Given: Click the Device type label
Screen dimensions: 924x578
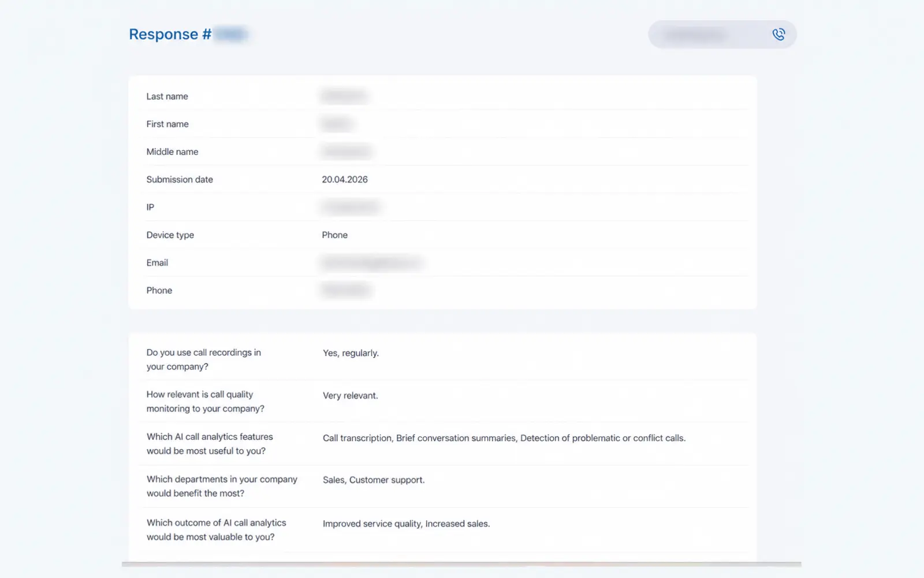Looking at the screenshot, I should tap(170, 235).
